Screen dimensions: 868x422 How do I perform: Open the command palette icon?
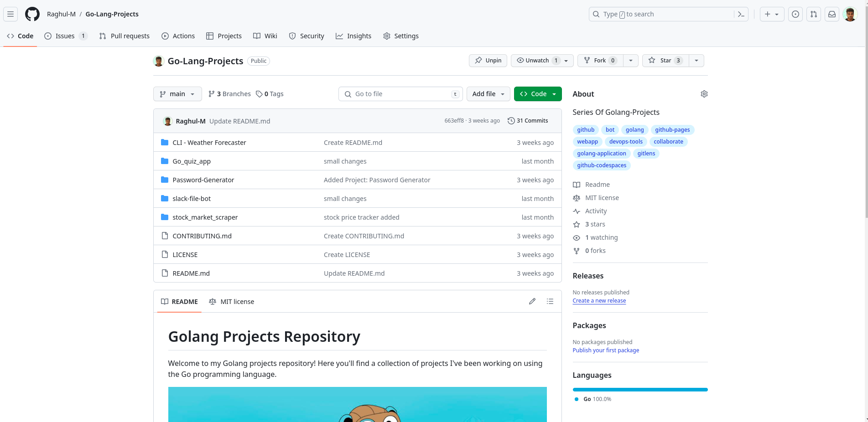click(x=741, y=14)
